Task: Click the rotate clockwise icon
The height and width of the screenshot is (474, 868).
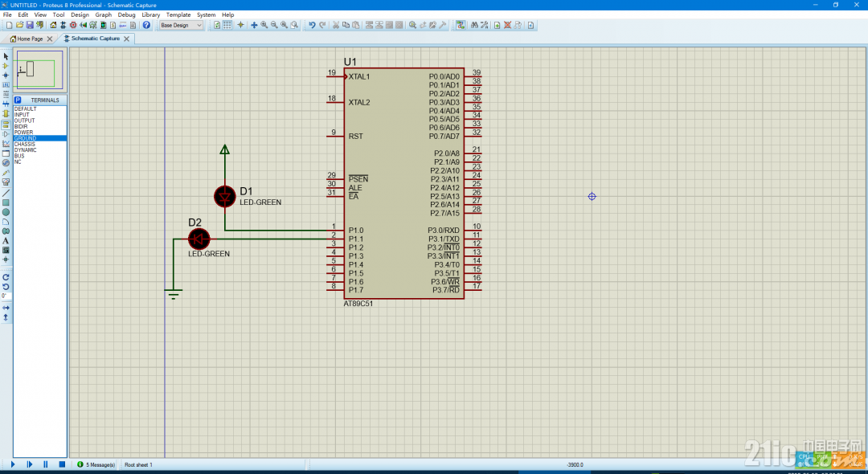Action: tap(6, 277)
